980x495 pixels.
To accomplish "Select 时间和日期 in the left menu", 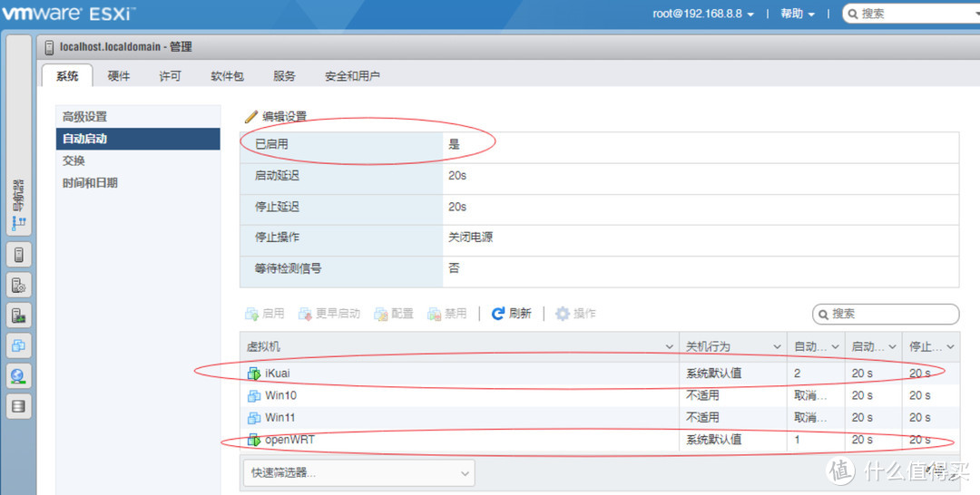I will tap(138, 183).
